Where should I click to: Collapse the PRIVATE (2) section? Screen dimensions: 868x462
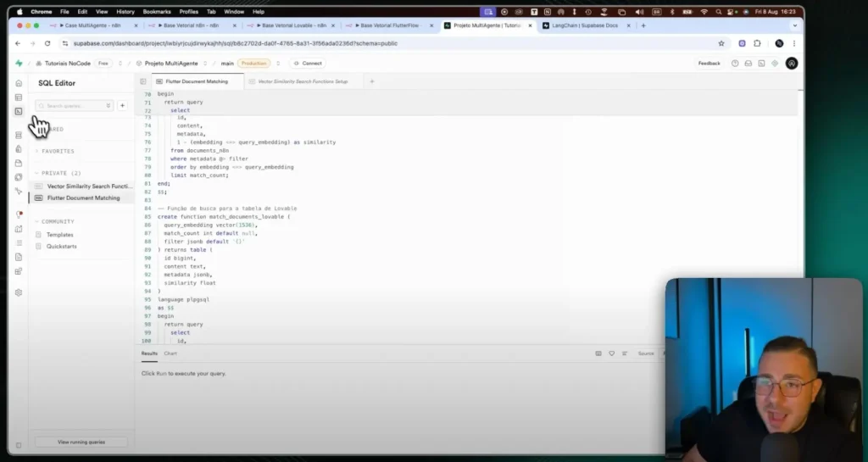58,173
